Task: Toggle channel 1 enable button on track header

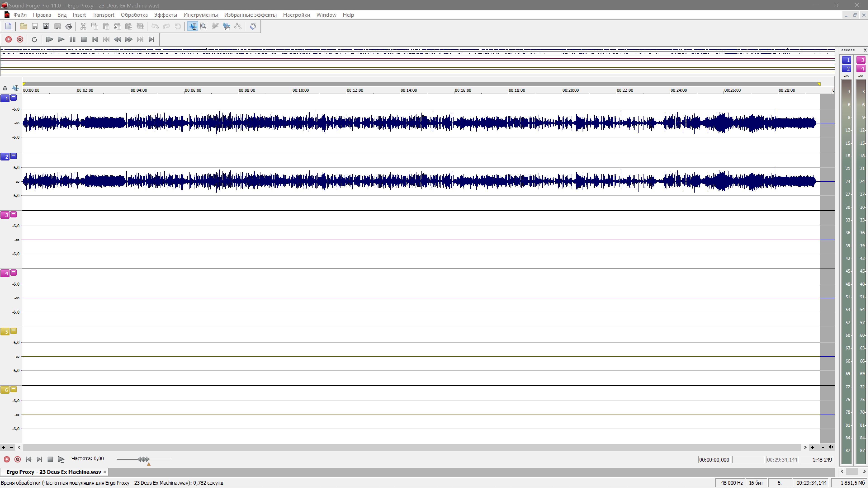Action: coord(5,98)
